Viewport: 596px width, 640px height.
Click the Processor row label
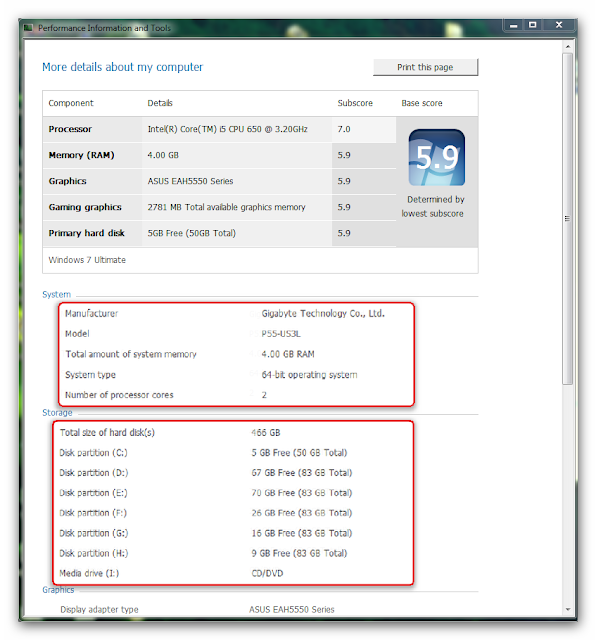click(70, 129)
